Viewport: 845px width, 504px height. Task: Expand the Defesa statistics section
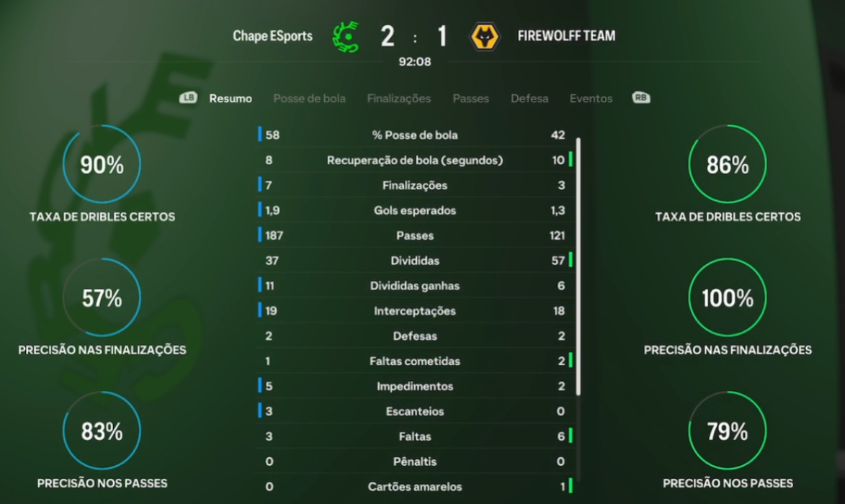pos(529,98)
